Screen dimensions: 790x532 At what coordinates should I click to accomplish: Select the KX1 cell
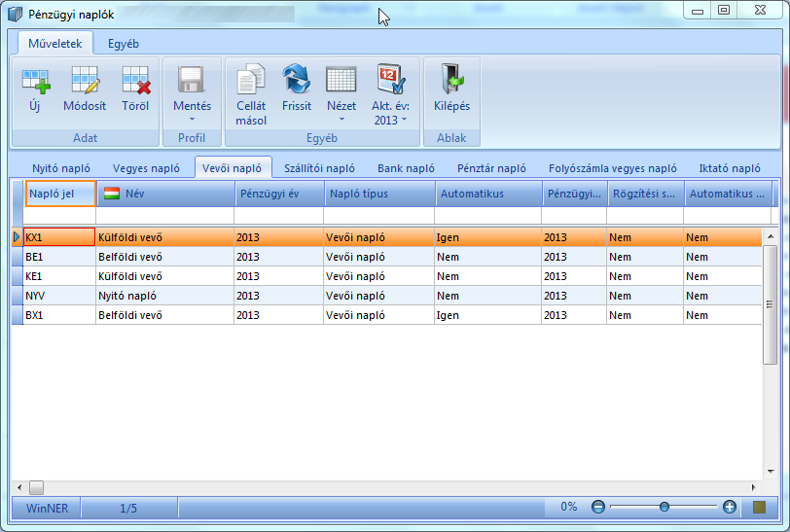point(59,237)
